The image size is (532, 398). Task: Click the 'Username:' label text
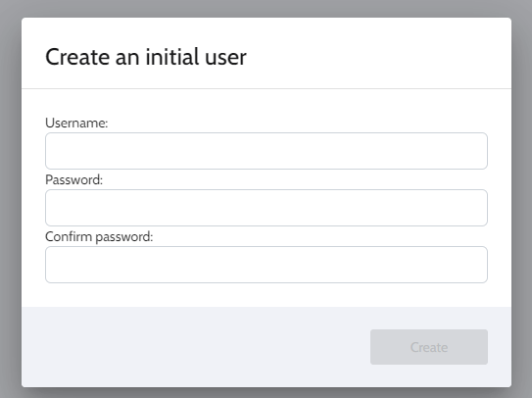(x=76, y=123)
